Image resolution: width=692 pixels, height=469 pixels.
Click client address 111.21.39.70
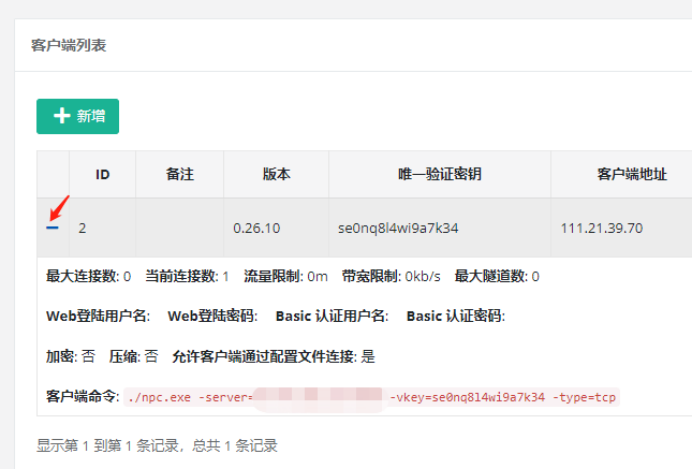pos(602,228)
